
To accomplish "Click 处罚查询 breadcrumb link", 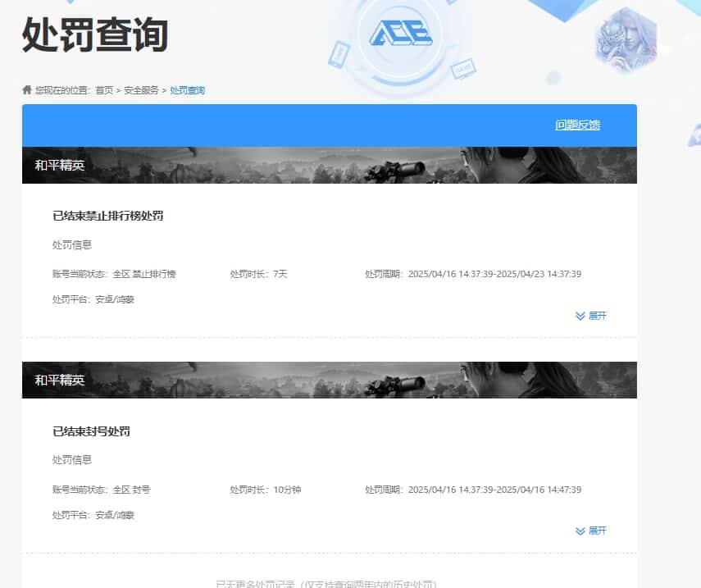I will pos(187,90).
